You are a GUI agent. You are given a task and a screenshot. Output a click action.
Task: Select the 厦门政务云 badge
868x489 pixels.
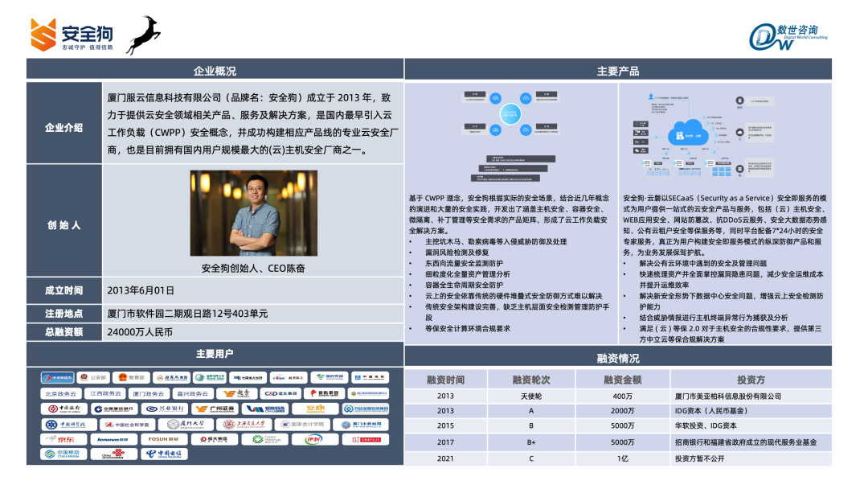tap(149, 394)
